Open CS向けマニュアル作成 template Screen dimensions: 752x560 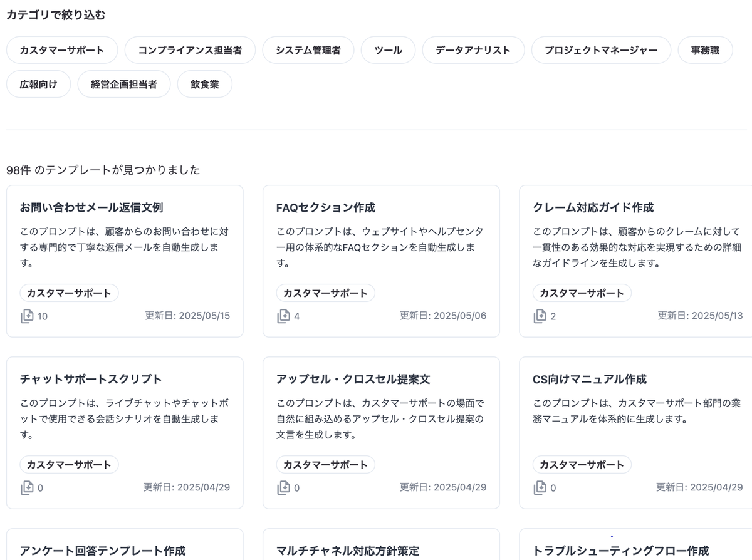pos(635,433)
